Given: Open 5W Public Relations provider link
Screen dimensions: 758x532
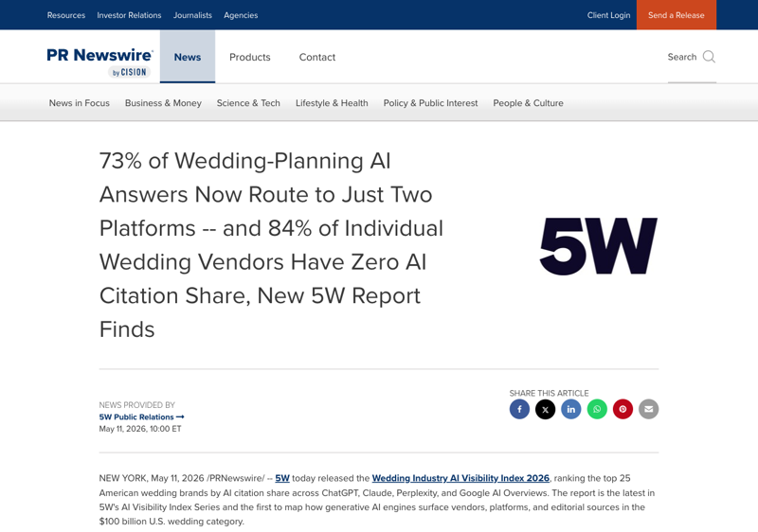Looking at the screenshot, I should (x=141, y=417).
